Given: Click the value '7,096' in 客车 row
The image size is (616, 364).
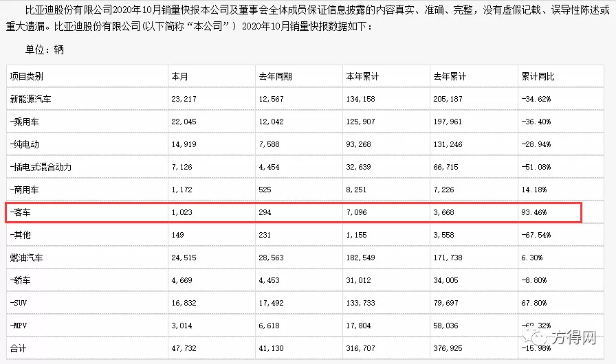Looking at the screenshot, I should click(x=356, y=213).
